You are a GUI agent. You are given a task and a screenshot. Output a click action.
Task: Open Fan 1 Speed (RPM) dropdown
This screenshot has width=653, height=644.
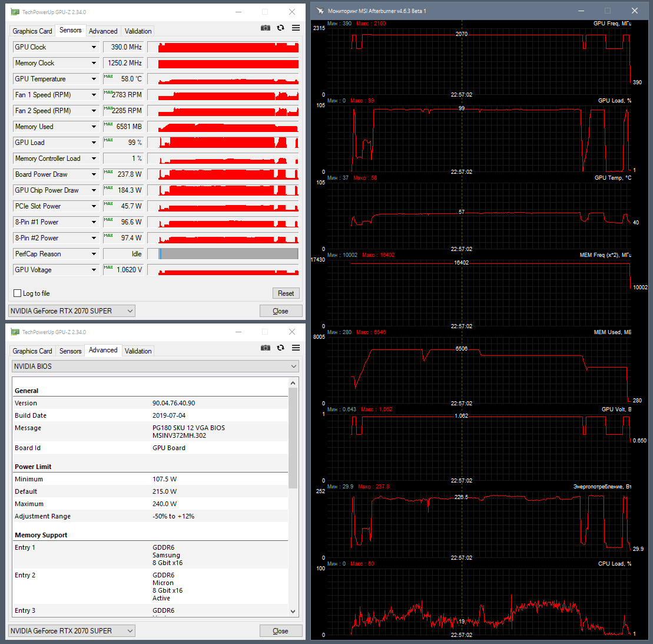click(x=94, y=95)
